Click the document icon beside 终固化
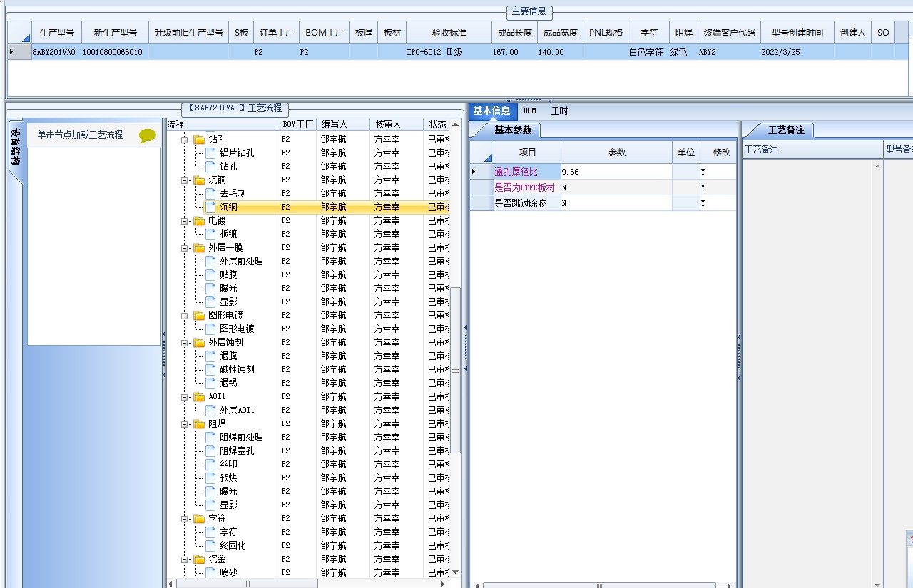Image resolution: width=913 pixels, height=588 pixels. pyautogui.click(x=210, y=545)
